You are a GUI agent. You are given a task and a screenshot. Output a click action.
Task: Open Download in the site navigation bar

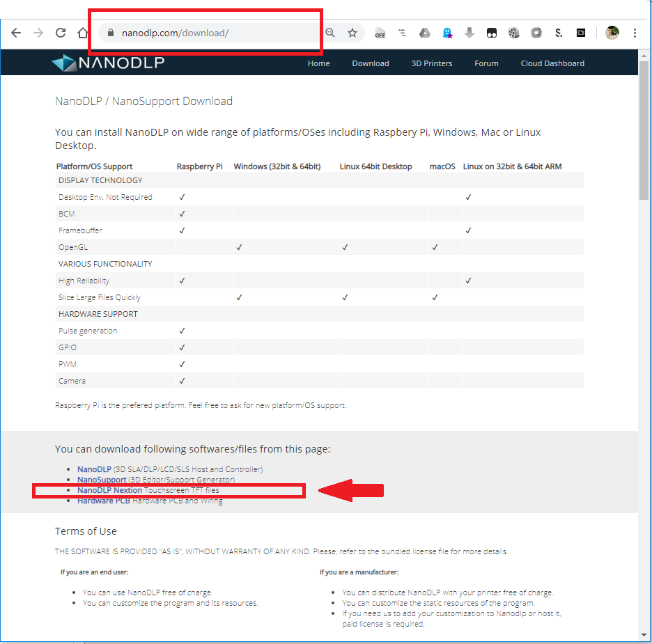point(371,63)
